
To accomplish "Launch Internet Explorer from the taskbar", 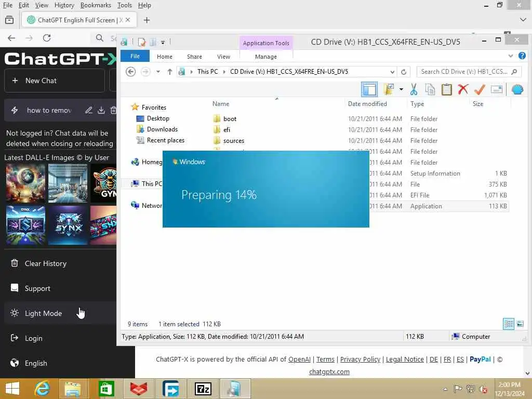I will [x=42, y=389].
